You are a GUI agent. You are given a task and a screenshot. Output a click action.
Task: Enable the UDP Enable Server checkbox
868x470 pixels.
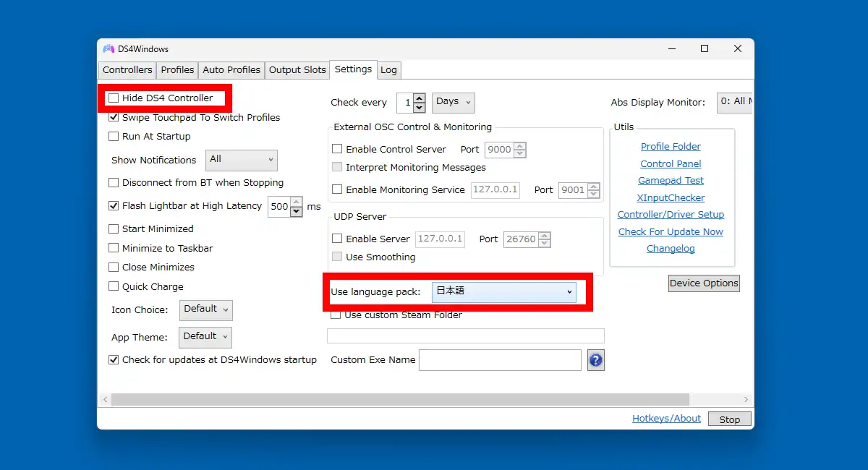pos(337,239)
